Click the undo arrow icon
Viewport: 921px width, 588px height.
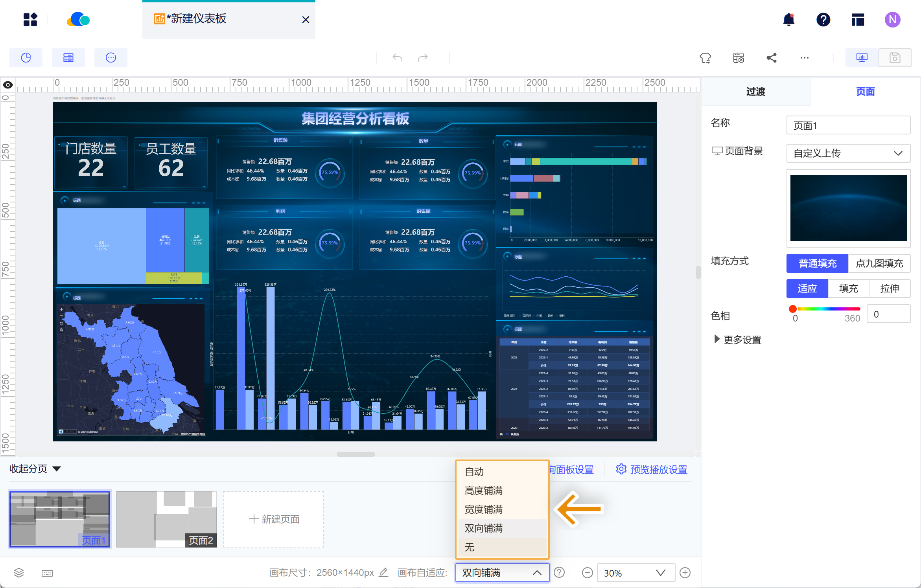[397, 58]
